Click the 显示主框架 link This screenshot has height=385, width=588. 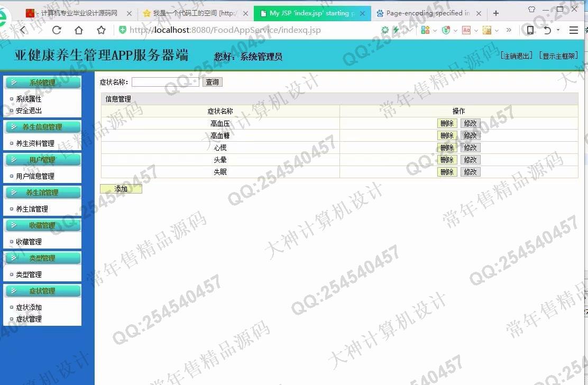click(x=558, y=56)
